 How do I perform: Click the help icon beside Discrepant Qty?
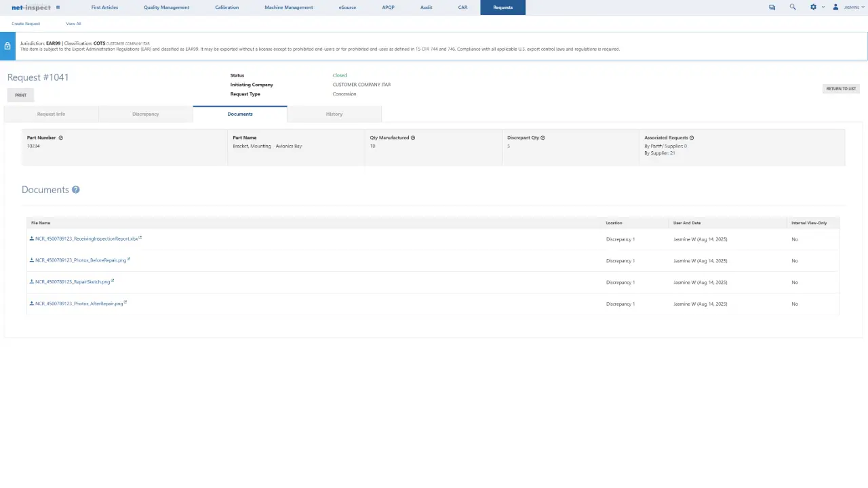542,138
